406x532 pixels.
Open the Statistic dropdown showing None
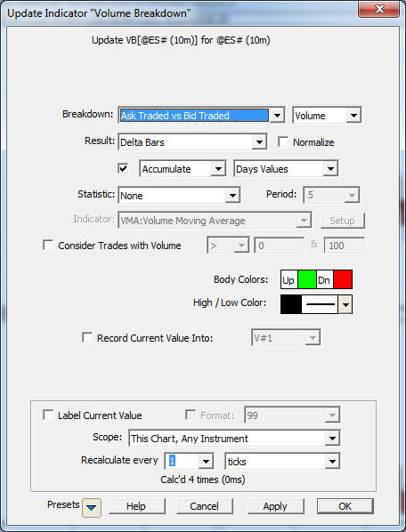click(x=232, y=196)
